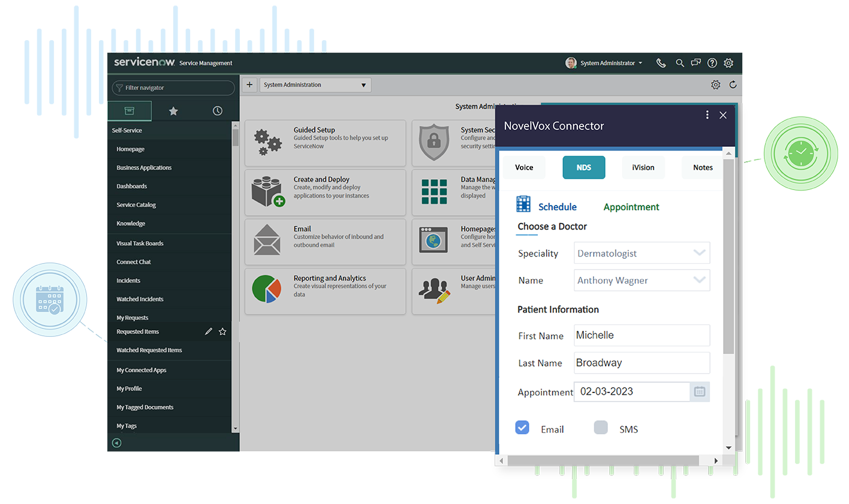849x504 pixels.
Task: Switch to the iVision tab
Action: (643, 167)
